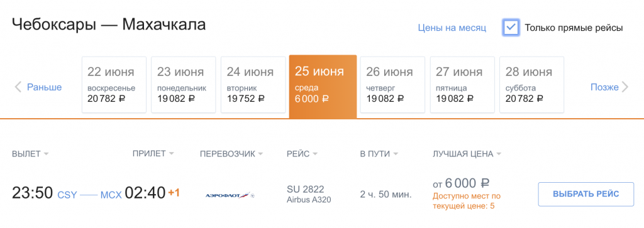Select the 28 июня суббота tab
The image size is (644, 228).
click(532, 84)
